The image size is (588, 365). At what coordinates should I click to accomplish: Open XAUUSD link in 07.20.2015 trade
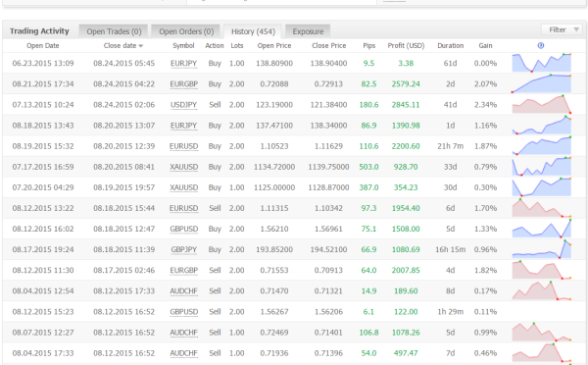tap(183, 187)
